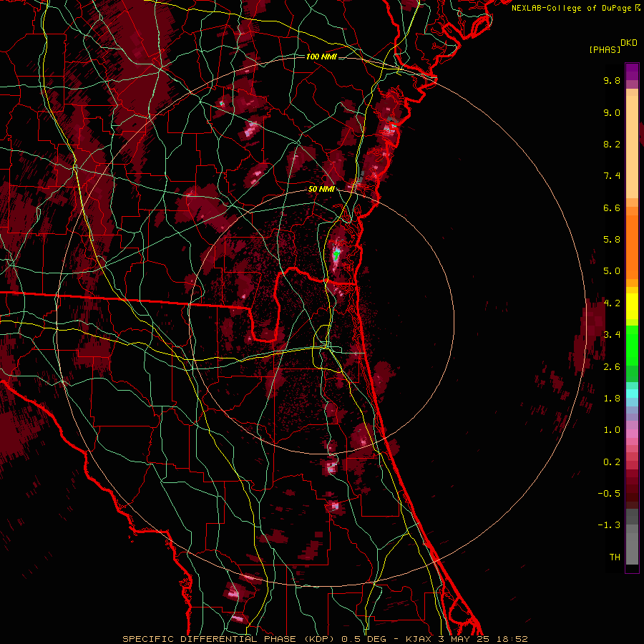Select the 5.8 scale label
This screenshot has height=644, width=644.
(x=612, y=240)
